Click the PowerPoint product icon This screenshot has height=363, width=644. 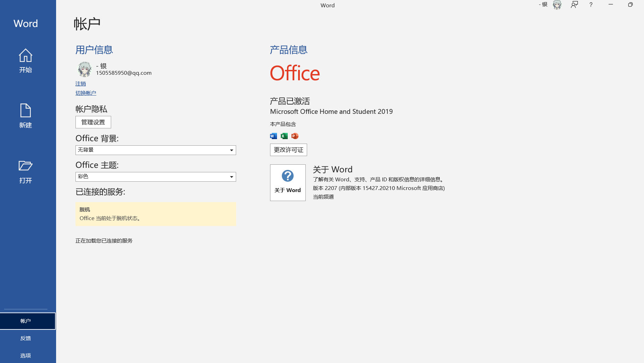tap(295, 136)
